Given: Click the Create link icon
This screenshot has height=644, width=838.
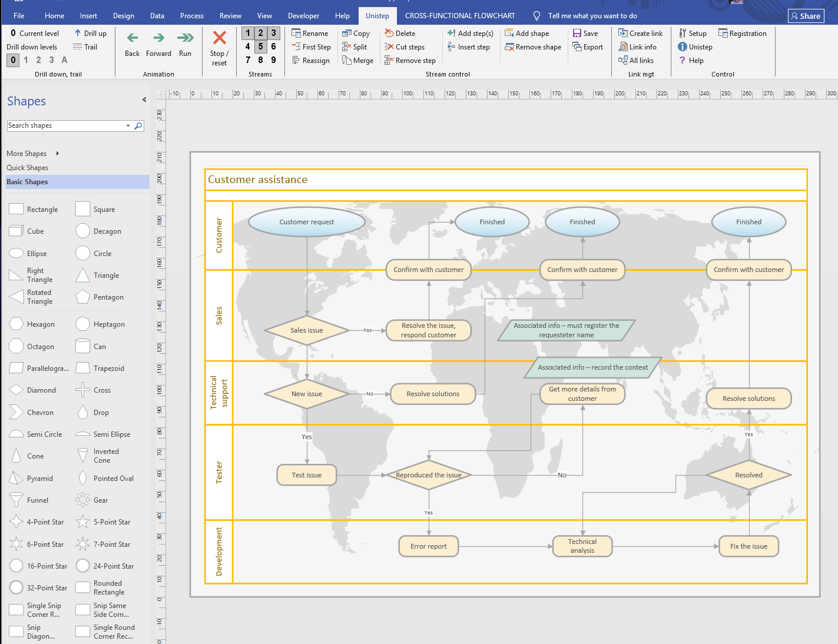Looking at the screenshot, I should click(x=623, y=34).
